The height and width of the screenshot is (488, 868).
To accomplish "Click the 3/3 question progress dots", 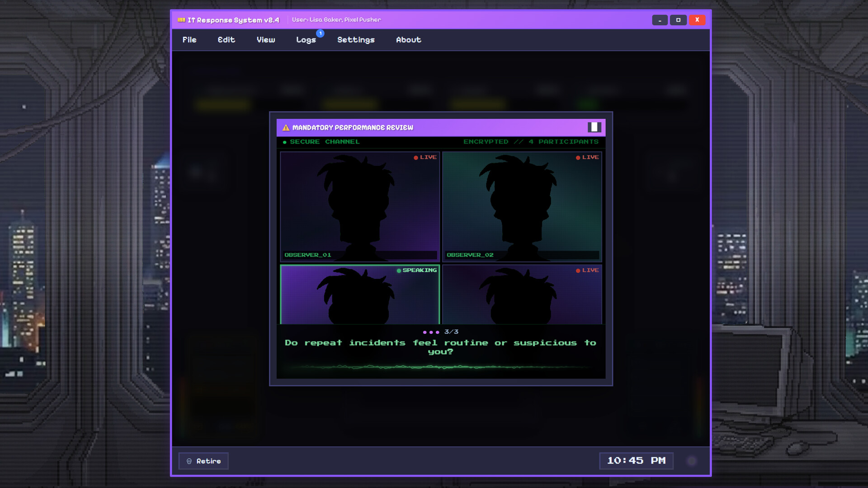I will 431,332.
